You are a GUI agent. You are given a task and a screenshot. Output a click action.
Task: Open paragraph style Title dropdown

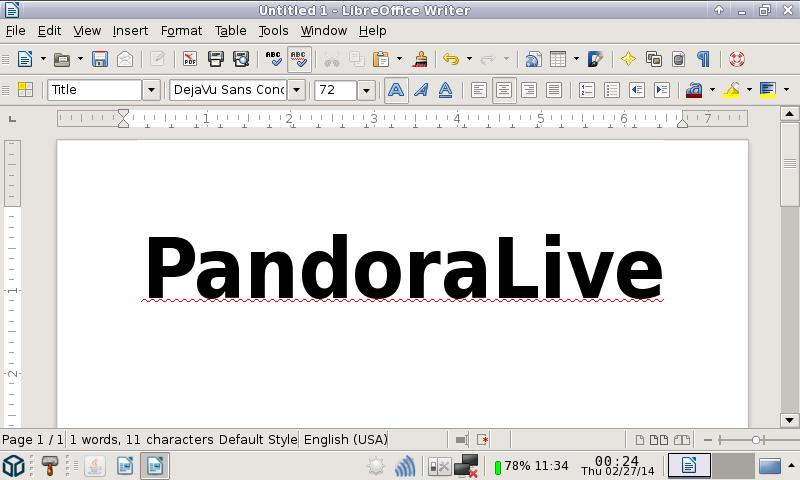(151, 90)
